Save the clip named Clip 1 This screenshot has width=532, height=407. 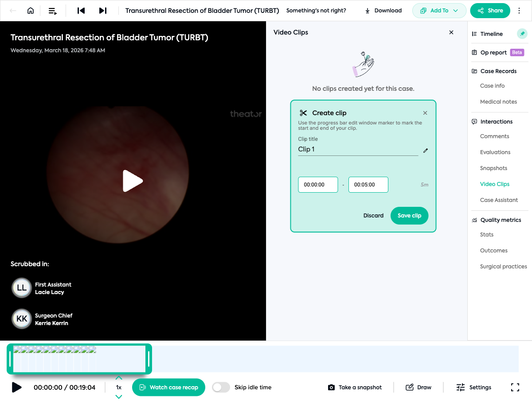409,216
